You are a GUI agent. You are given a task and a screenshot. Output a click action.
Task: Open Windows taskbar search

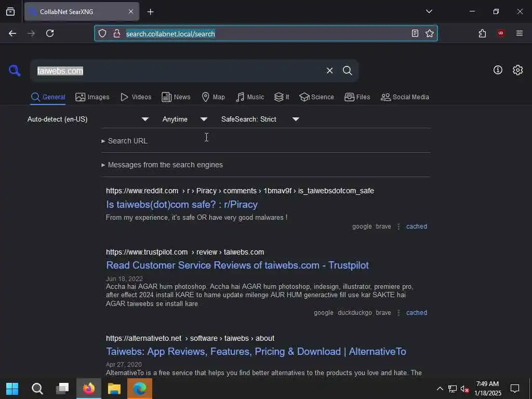pyautogui.click(x=37, y=389)
